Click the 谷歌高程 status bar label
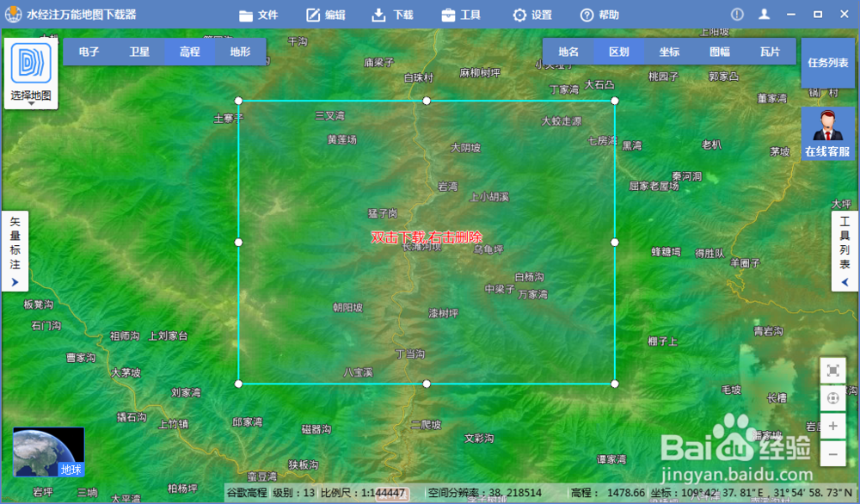 (x=247, y=493)
